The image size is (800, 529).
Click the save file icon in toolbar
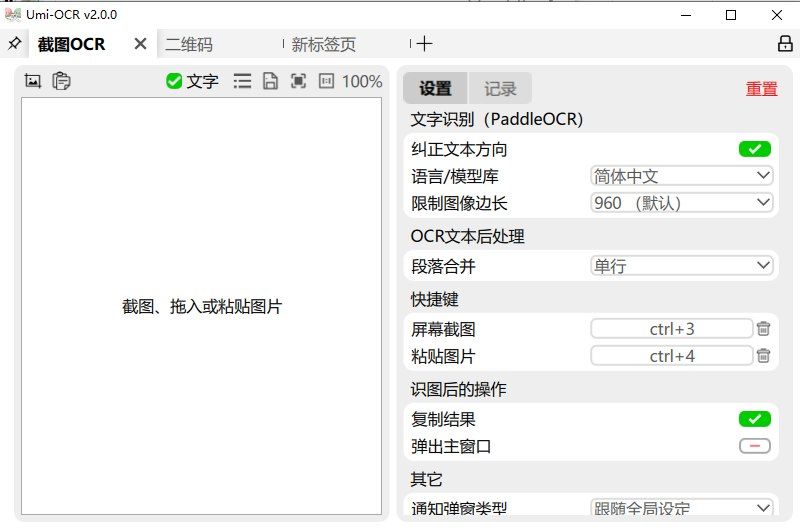pyautogui.click(x=270, y=81)
